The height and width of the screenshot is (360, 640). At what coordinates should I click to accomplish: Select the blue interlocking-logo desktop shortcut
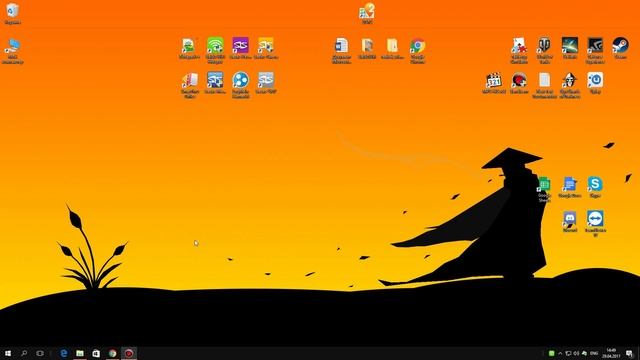215,83
